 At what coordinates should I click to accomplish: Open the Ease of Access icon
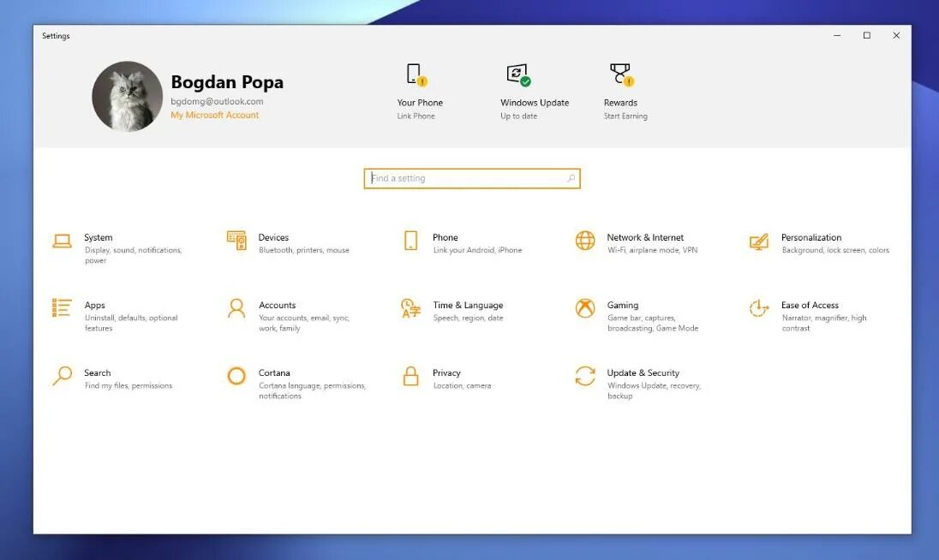tap(759, 308)
